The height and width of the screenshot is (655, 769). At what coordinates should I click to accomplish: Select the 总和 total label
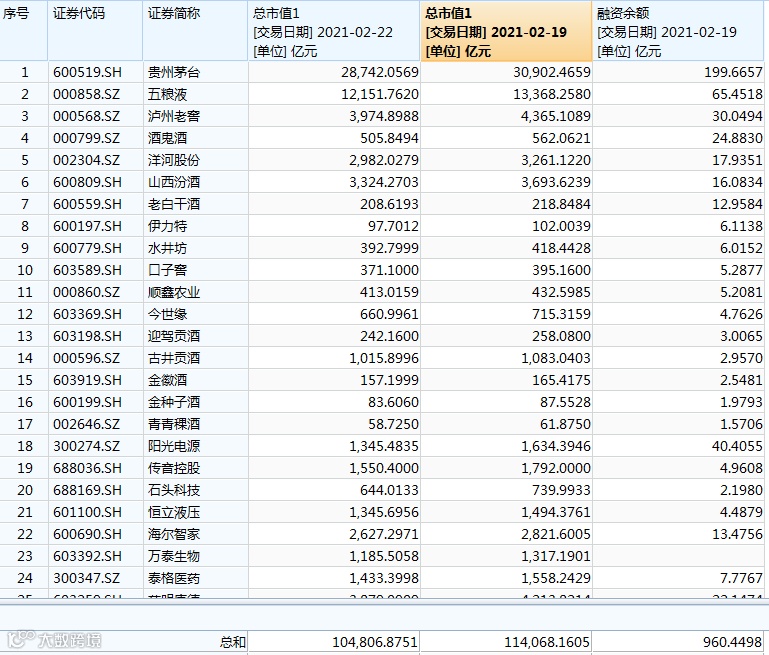233,642
